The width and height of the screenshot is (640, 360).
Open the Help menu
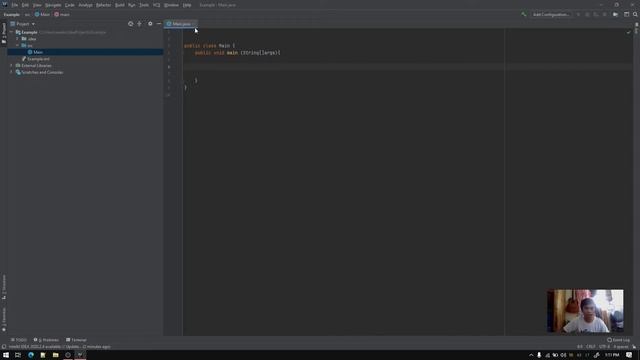click(187, 5)
